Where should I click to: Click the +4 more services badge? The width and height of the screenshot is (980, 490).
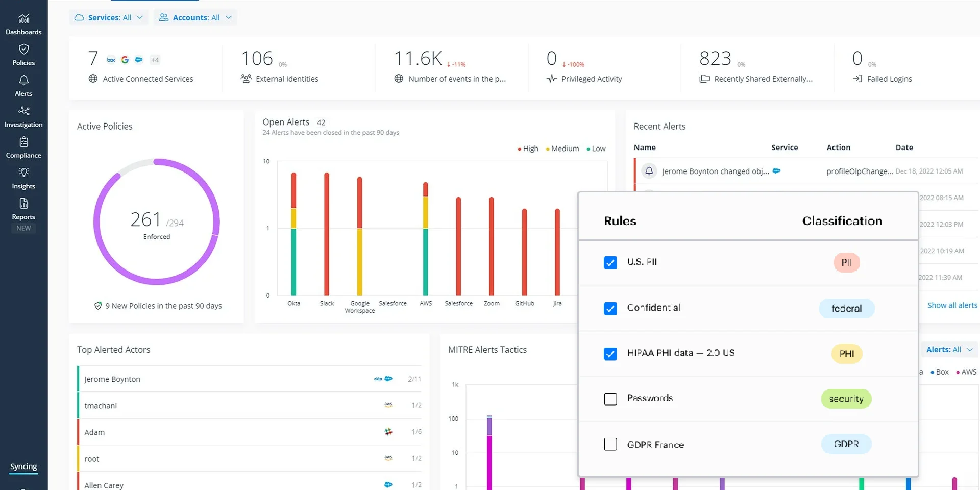tap(155, 60)
